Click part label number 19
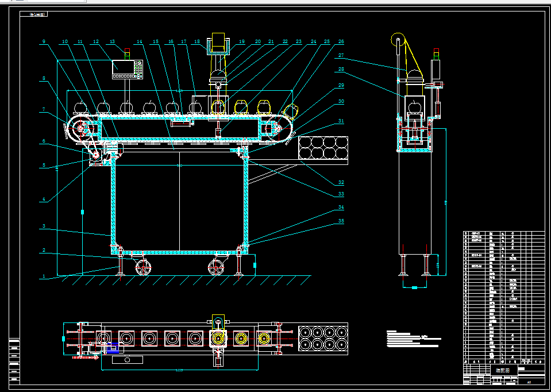This screenshot has width=551, height=392. tap(242, 41)
